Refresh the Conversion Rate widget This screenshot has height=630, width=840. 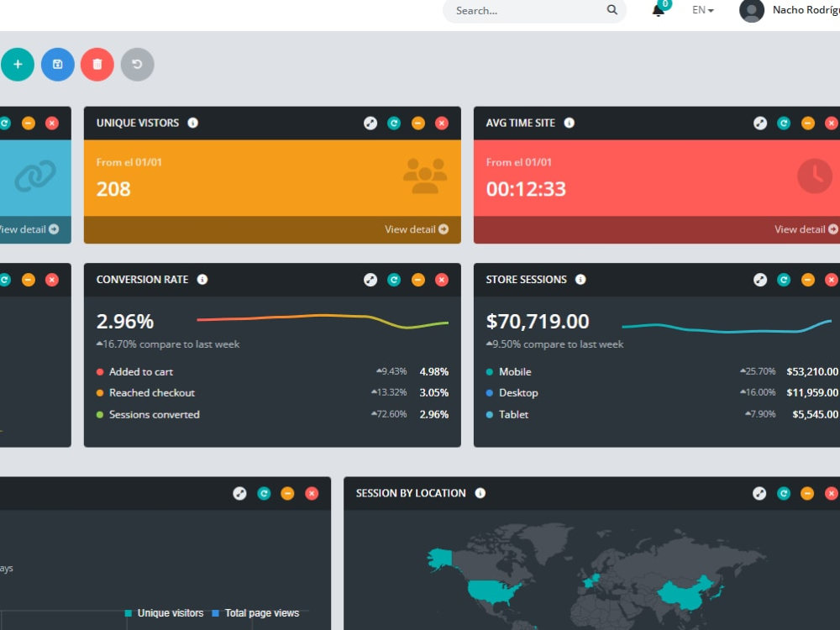point(394,280)
